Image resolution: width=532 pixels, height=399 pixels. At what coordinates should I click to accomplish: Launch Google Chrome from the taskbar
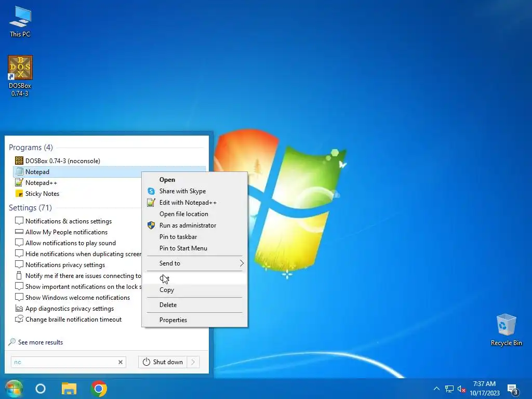99,389
